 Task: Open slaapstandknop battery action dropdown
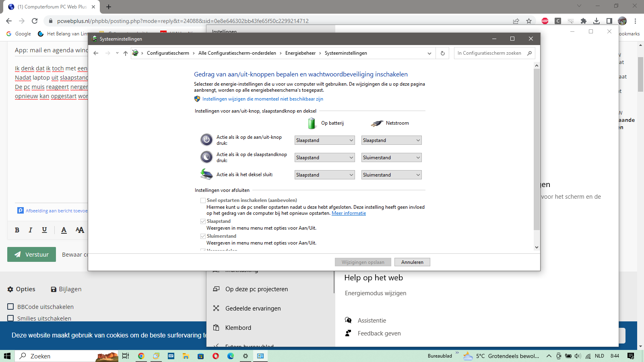pos(324,158)
